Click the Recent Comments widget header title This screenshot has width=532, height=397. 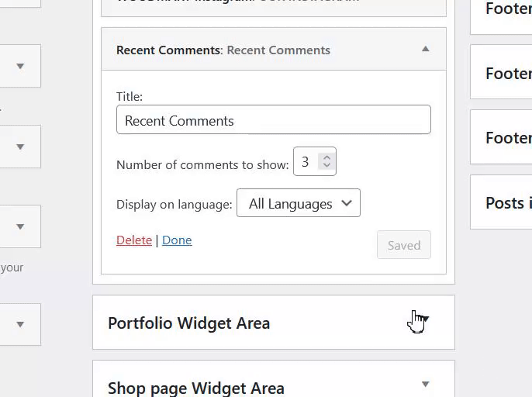pyautogui.click(x=223, y=50)
